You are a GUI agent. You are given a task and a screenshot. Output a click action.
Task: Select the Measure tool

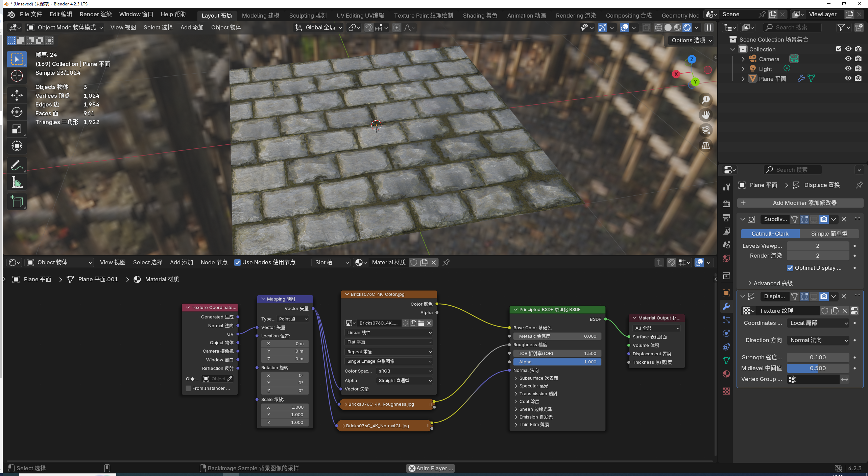click(17, 182)
